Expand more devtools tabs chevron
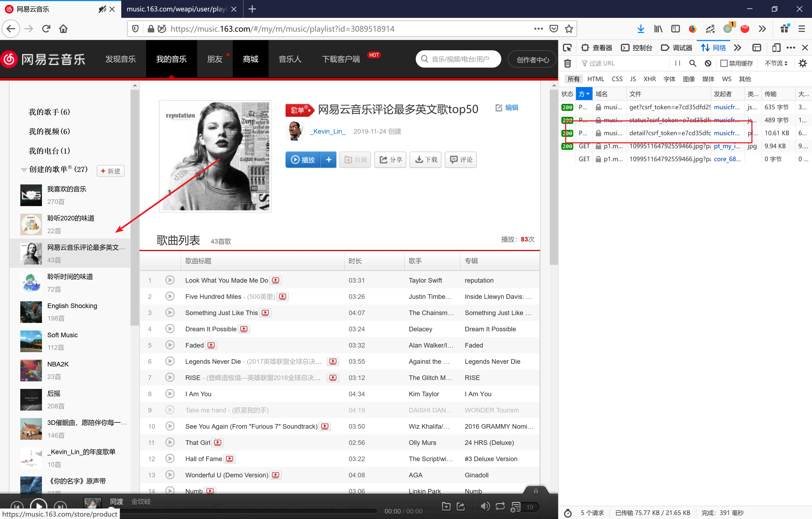 click(738, 48)
